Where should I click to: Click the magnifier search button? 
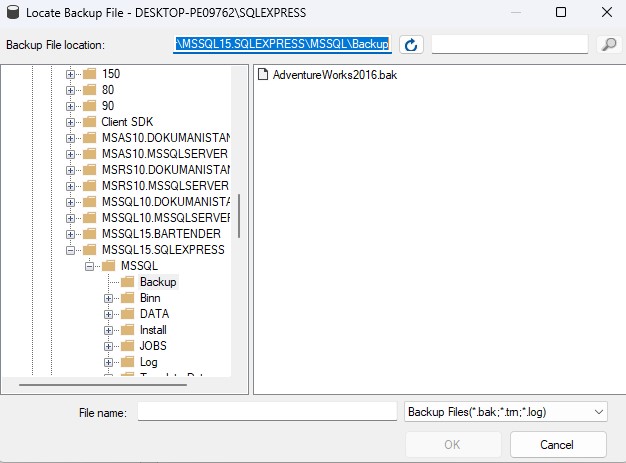click(609, 45)
